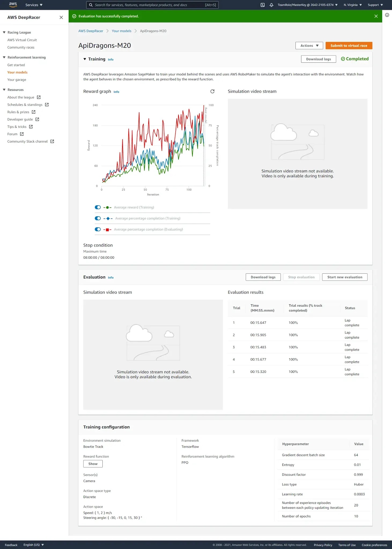Open Terms of Use
The height and width of the screenshot is (549, 392).
347,545
